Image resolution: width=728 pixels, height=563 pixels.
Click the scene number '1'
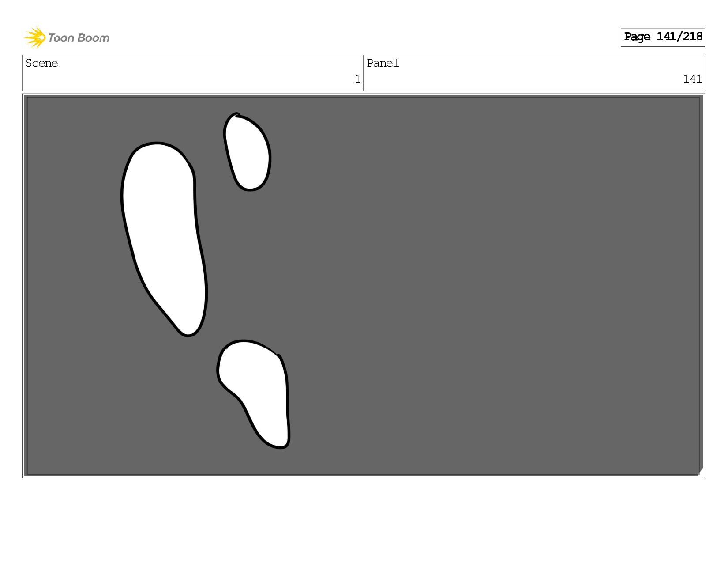357,79
